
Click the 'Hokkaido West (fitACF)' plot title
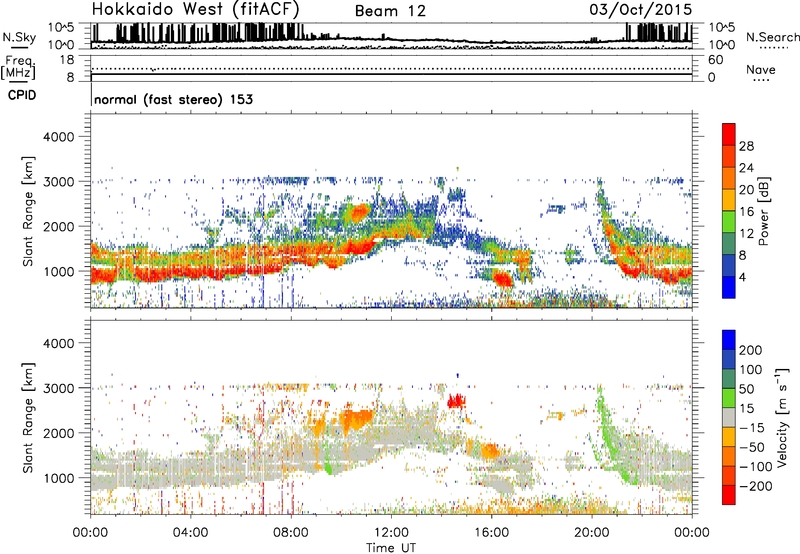(195, 9)
